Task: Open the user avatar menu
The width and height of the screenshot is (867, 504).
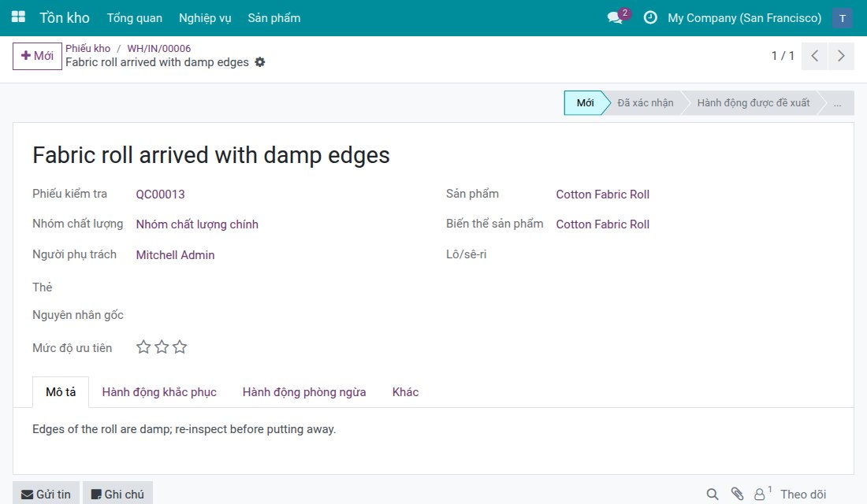Action: 843,18
